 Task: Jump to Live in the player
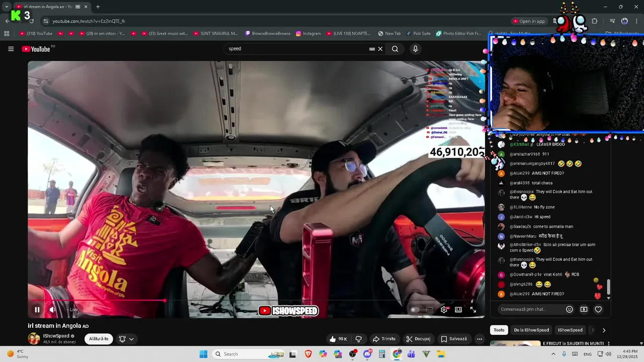click(74, 310)
